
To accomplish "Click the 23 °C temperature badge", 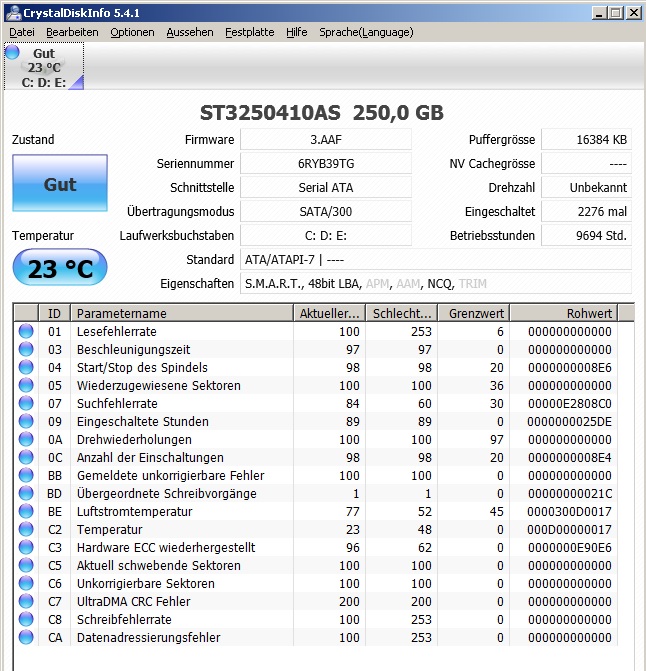I will 60,268.
